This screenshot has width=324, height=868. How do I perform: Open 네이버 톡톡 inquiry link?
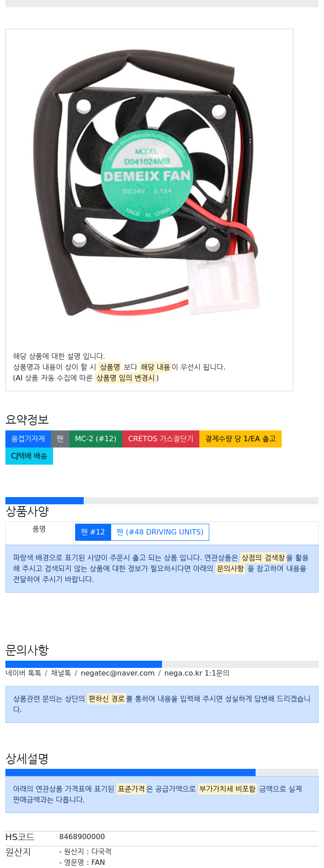coord(23,673)
